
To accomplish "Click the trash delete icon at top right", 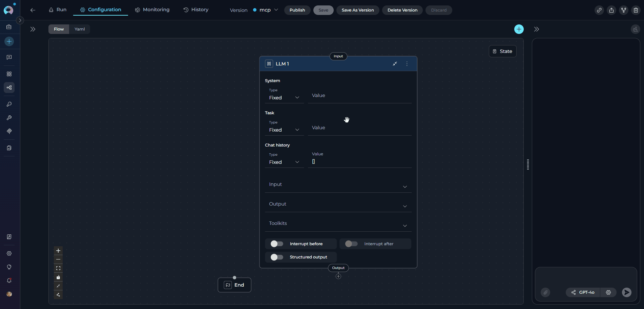I will click(x=636, y=10).
